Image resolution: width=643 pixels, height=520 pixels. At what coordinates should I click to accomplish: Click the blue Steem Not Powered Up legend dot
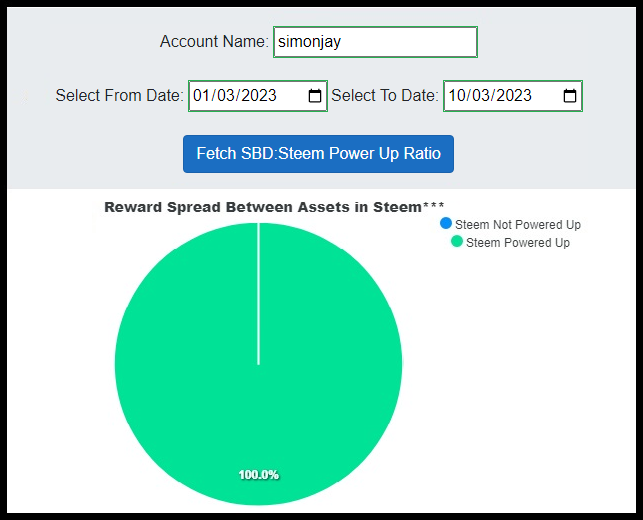446,224
